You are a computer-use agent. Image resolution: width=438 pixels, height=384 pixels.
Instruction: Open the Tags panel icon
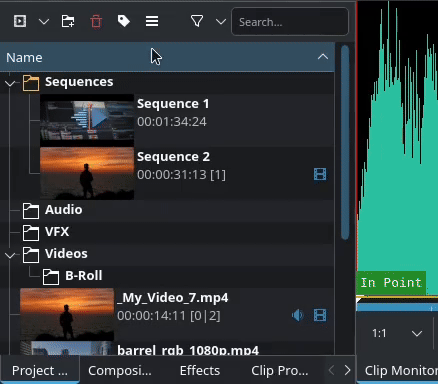pyautogui.click(x=124, y=21)
